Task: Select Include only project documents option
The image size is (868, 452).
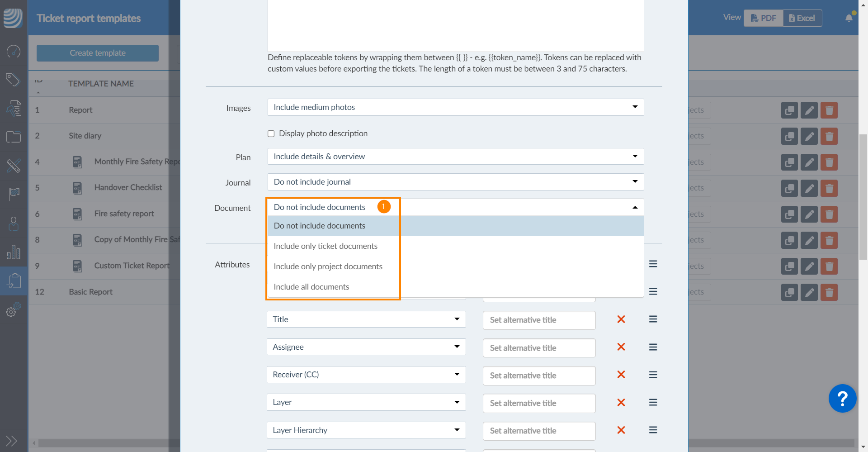Action: click(x=328, y=266)
